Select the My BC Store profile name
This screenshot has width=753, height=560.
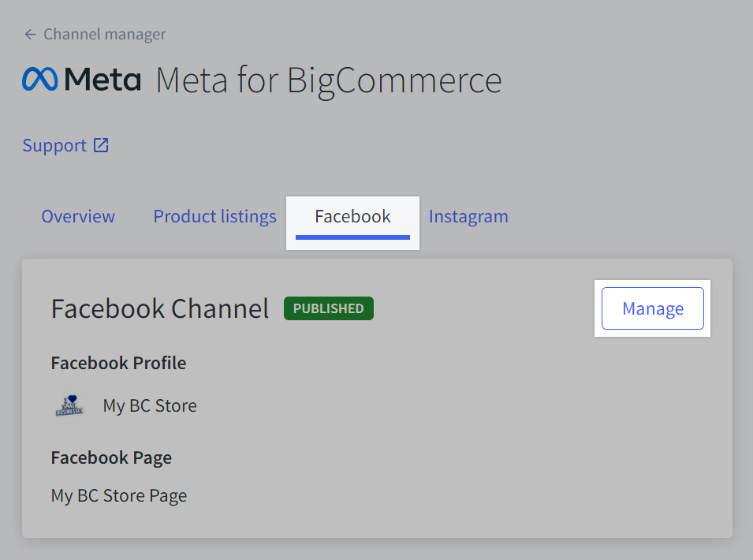[150, 406]
